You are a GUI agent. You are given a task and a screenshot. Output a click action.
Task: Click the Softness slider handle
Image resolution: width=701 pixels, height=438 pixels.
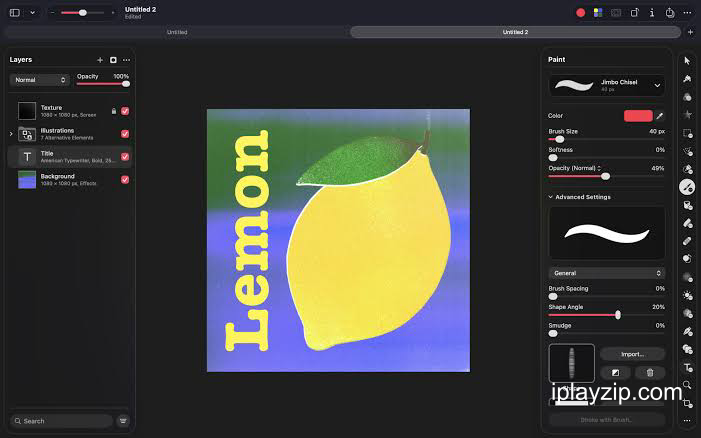553,158
